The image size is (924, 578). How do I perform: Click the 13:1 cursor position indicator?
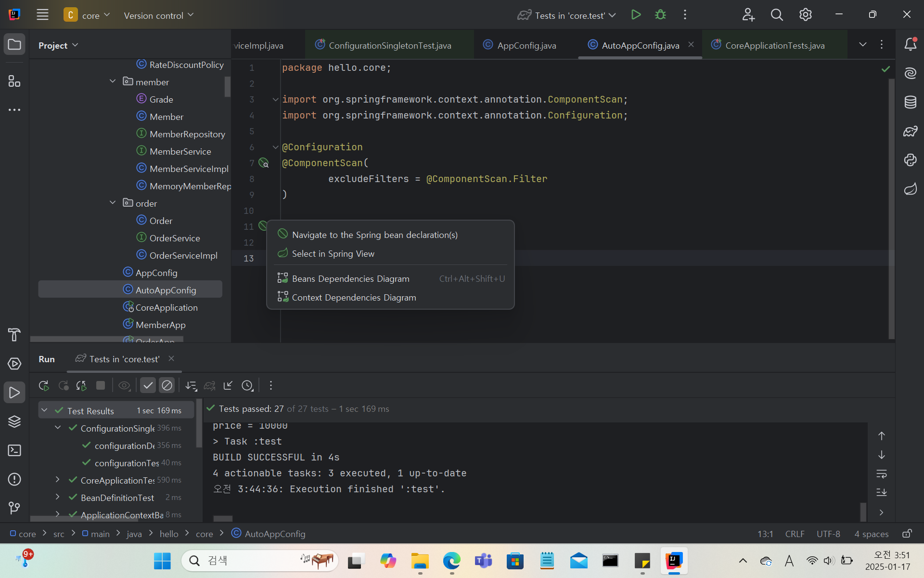(x=765, y=534)
